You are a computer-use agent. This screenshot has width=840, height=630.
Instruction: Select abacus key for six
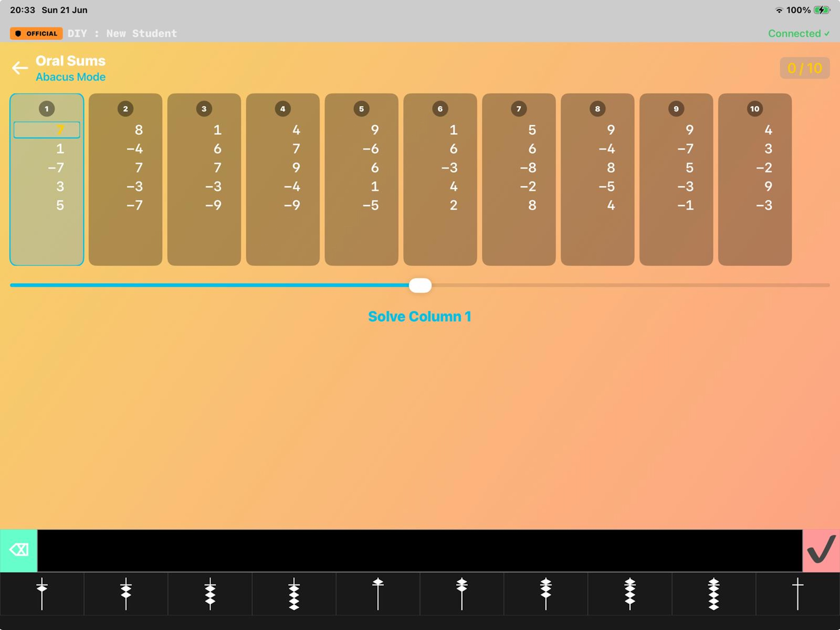coord(462,594)
